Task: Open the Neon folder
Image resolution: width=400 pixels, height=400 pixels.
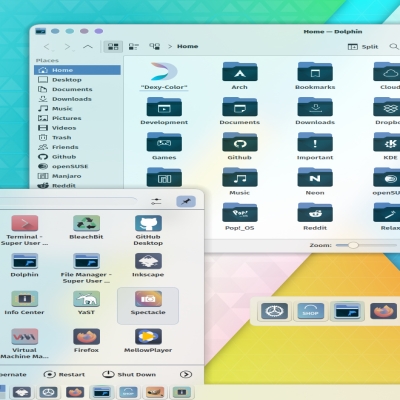Action: [x=315, y=182]
